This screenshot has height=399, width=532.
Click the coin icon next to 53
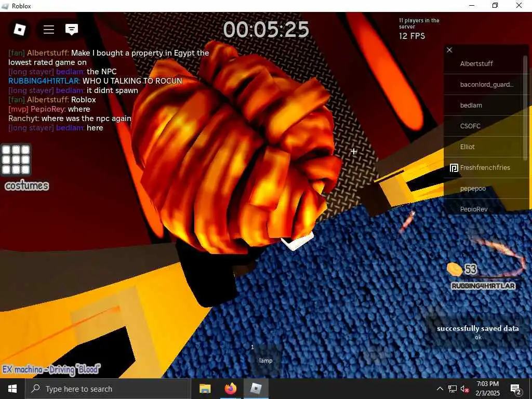[454, 270]
